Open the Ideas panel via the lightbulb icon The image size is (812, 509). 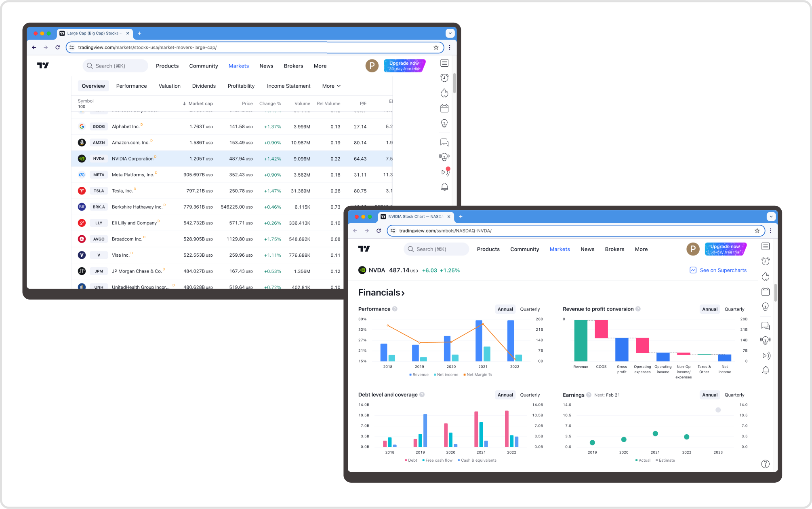[765, 306]
